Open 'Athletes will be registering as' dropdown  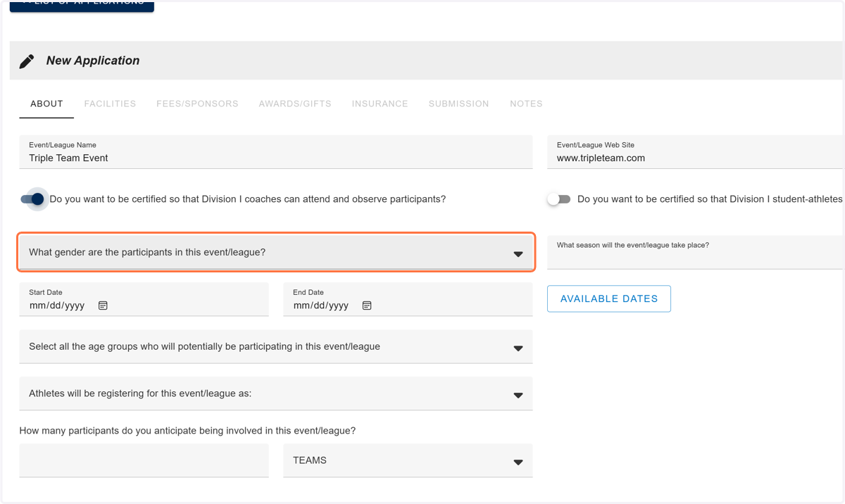[x=276, y=393]
